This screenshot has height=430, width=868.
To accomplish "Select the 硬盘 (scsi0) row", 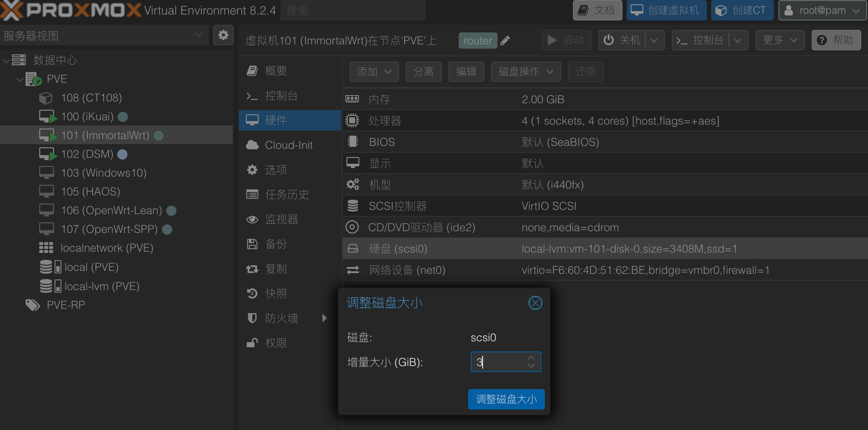I will click(605, 249).
